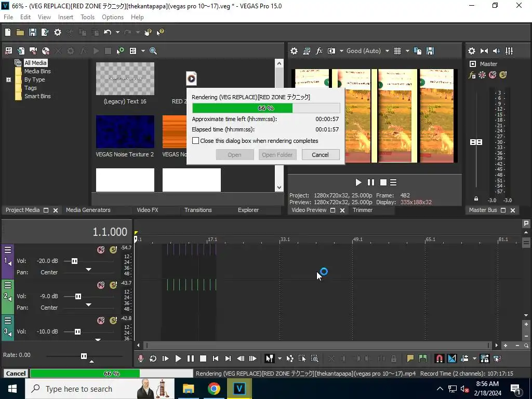The image size is (532, 399).
Task: Toggle the Master fader lock icon
Action: click(x=476, y=199)
